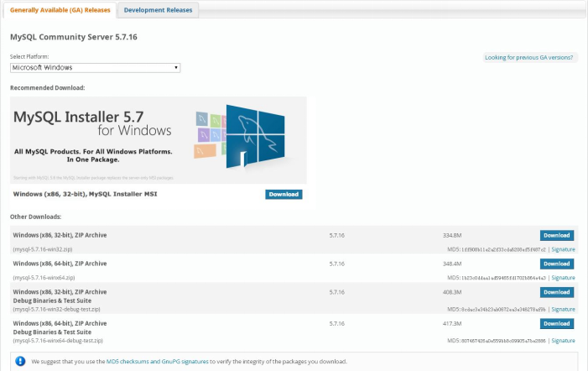The image size is (588, 371).
Task: Click the Recommended Download label
Action: pos(48,88)
